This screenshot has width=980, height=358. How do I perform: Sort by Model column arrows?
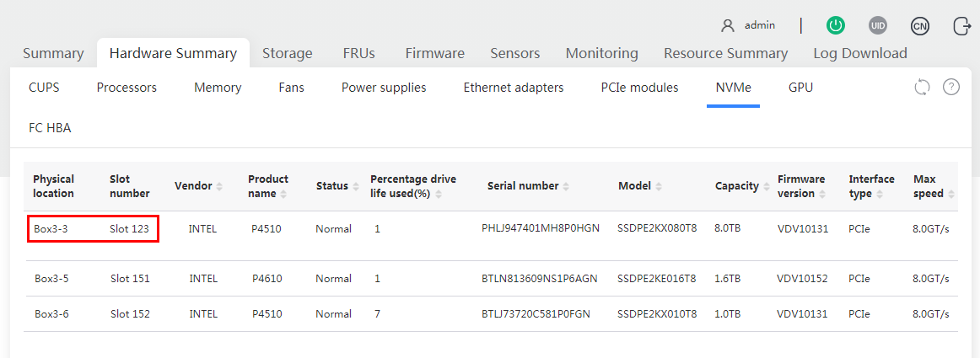[658, 186]
